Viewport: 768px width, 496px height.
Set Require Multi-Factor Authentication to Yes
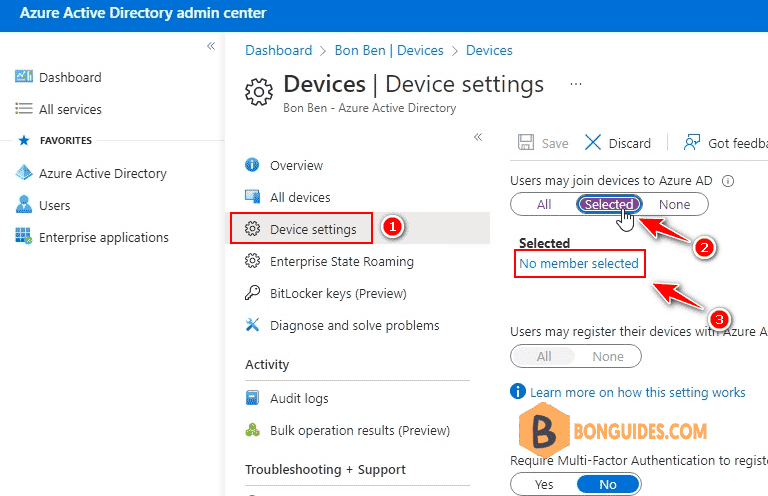(x=544, y=484)
